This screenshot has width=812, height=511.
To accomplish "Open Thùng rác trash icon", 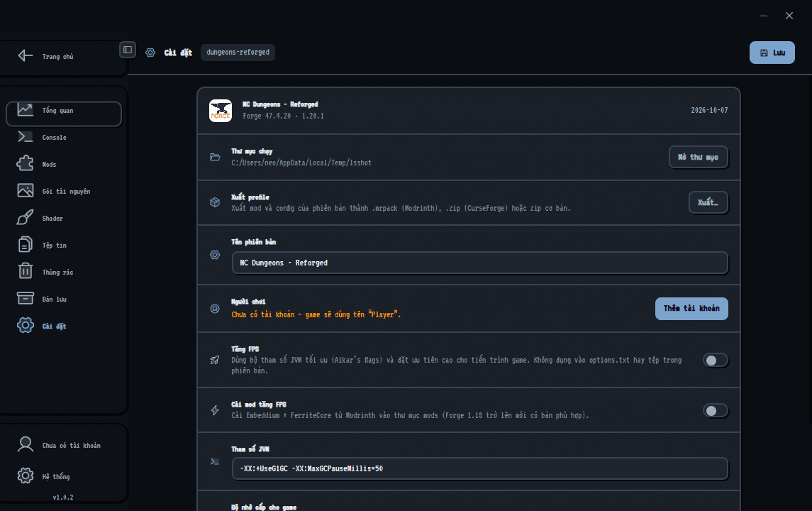I will tap(25, 271).
